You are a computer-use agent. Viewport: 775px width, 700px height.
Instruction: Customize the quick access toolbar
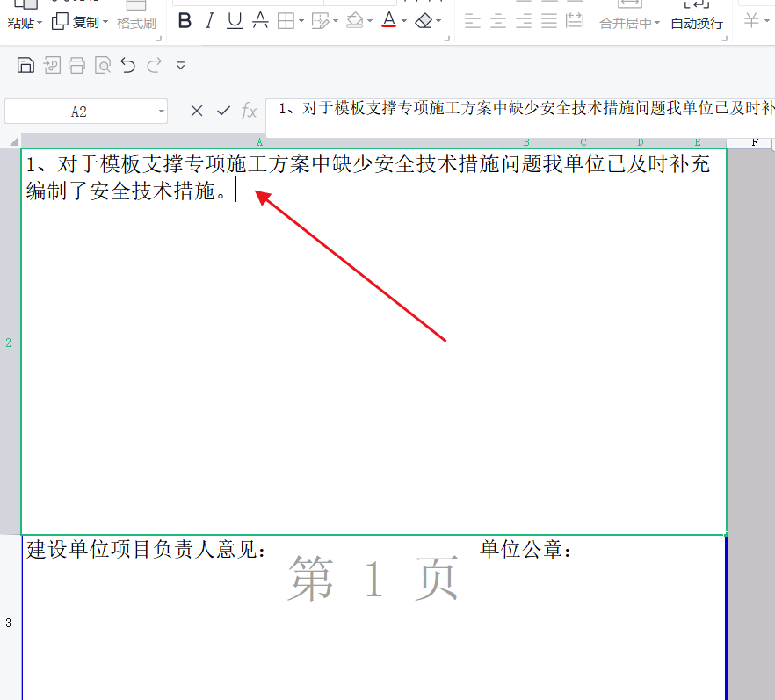pyautogui.click(x=180, y=65)
